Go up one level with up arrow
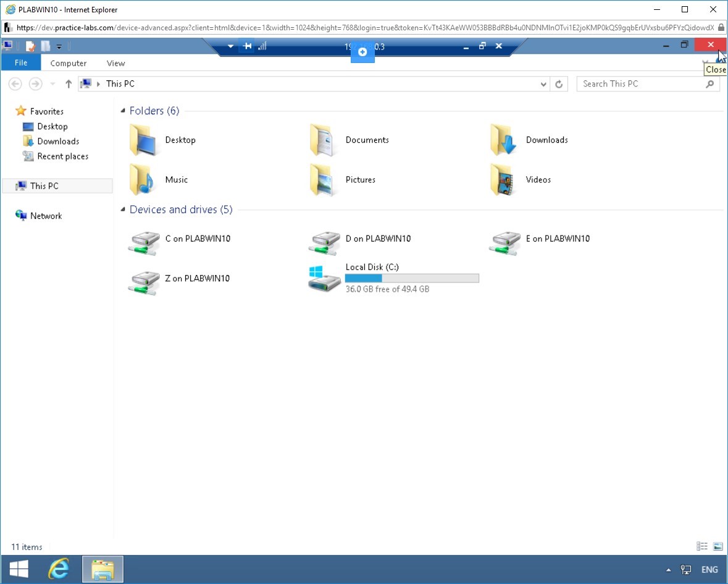Image resolution: width=728 pixels, height=584 pixels. point(69,83)
